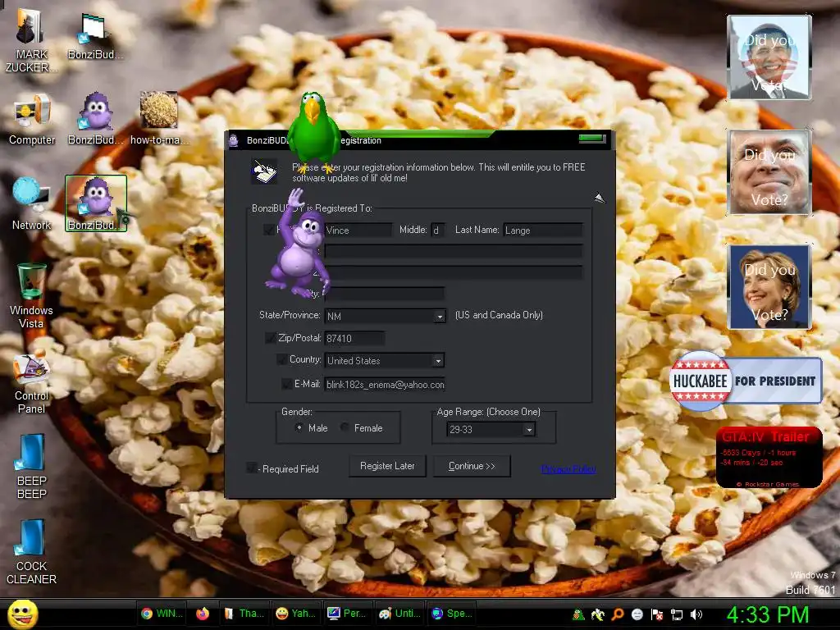Click the City input field
The width and height of the screenshot is (840, 630).
[x=384, y=294]
